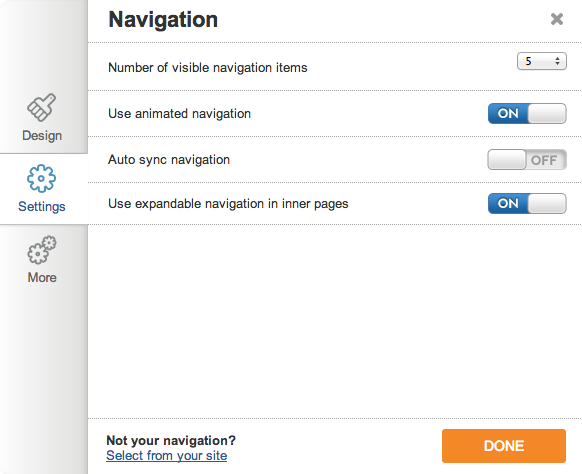Click Select from your site link
582x474 pixels.
167,455
